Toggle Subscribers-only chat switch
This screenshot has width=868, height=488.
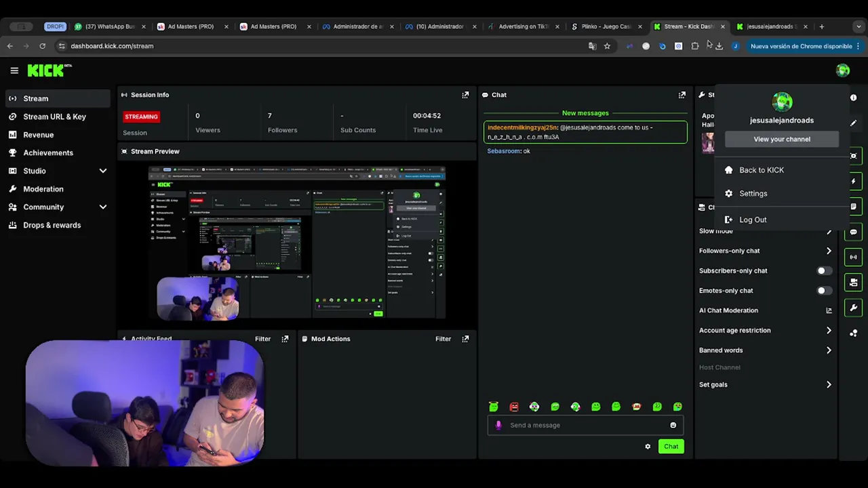coord(824,270)
